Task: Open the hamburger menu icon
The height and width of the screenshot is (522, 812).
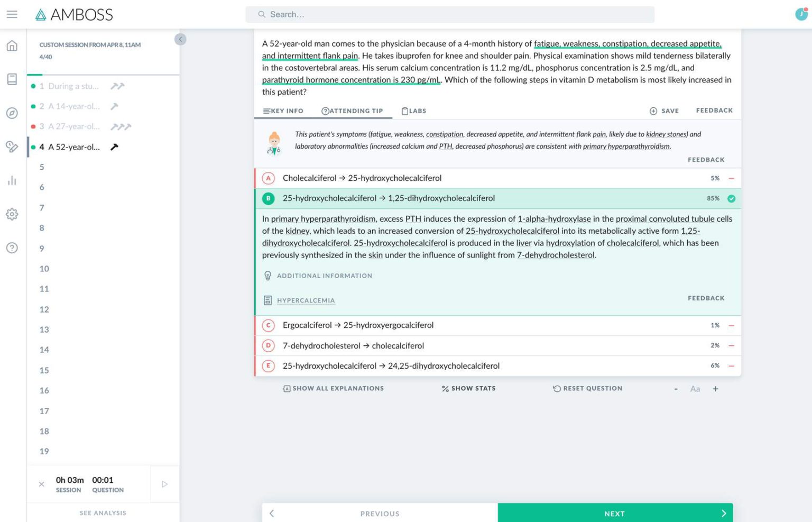Action: 12,14
